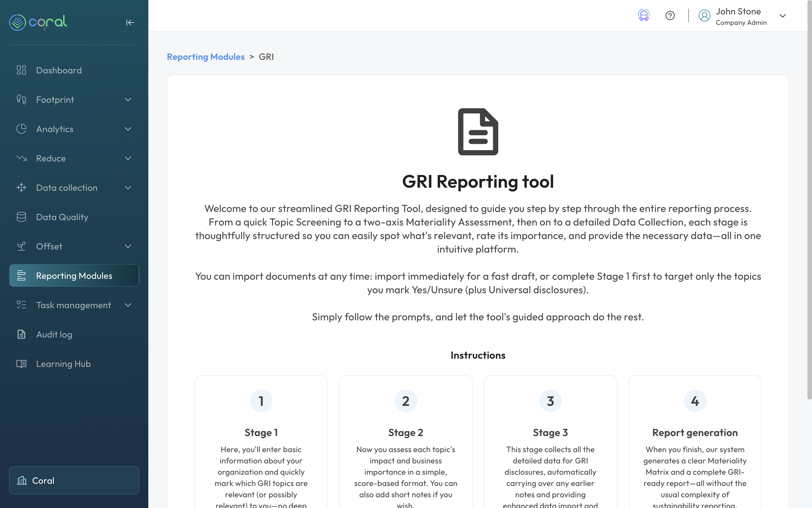Open the AI assistant octopus icon
The image size is (812, 508).
[644, 16]
